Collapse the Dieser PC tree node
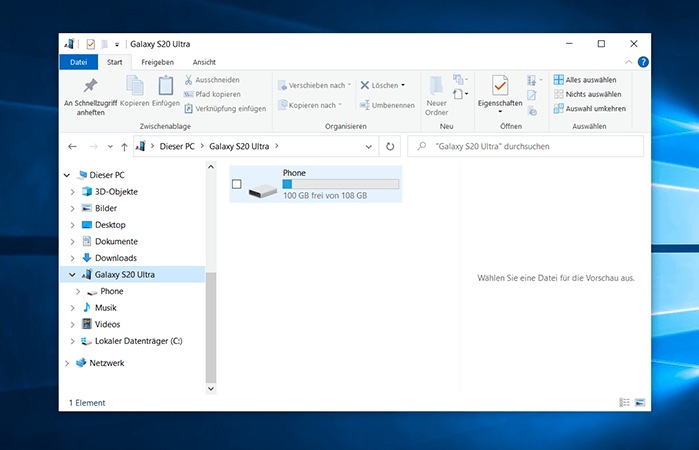Viewport: 699px width, 450px height. click(x=67, y=175)
